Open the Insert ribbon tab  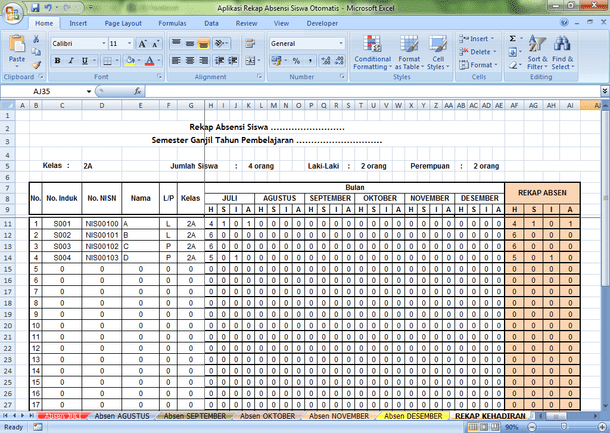78,23
